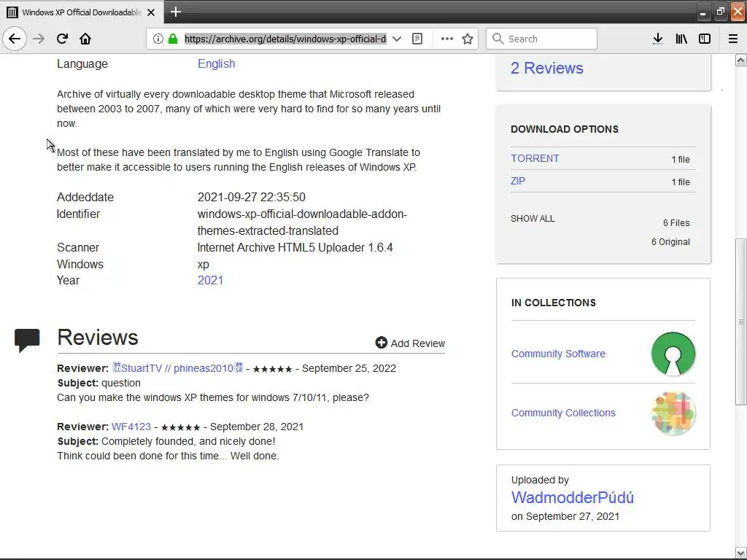Click the magnifier icon in Search box

click(x=498, y=39)
